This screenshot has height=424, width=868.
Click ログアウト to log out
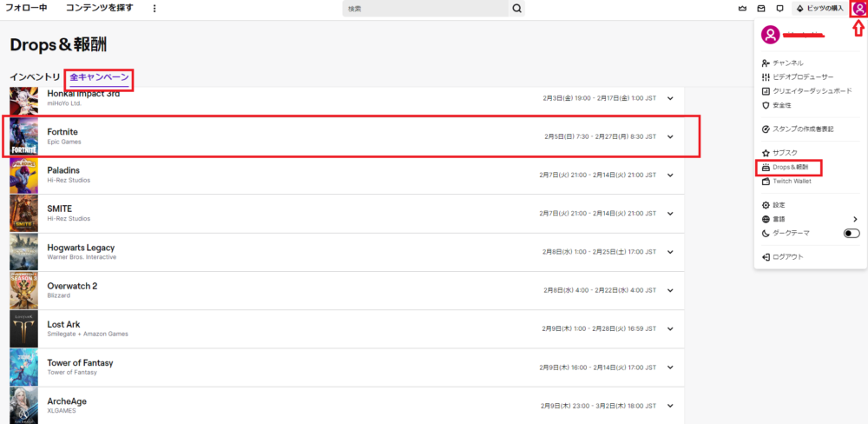click(x=787, y=257)
